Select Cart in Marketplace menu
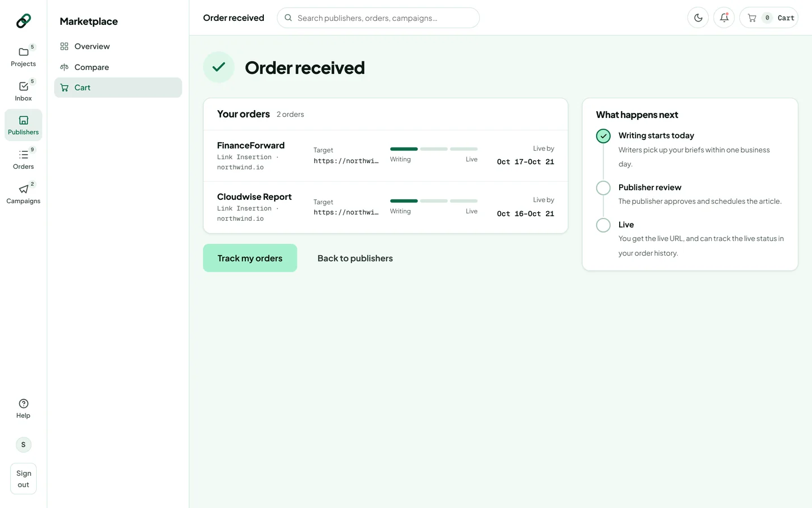The width and height of the screenshot is (812, 508). point(118,87)
